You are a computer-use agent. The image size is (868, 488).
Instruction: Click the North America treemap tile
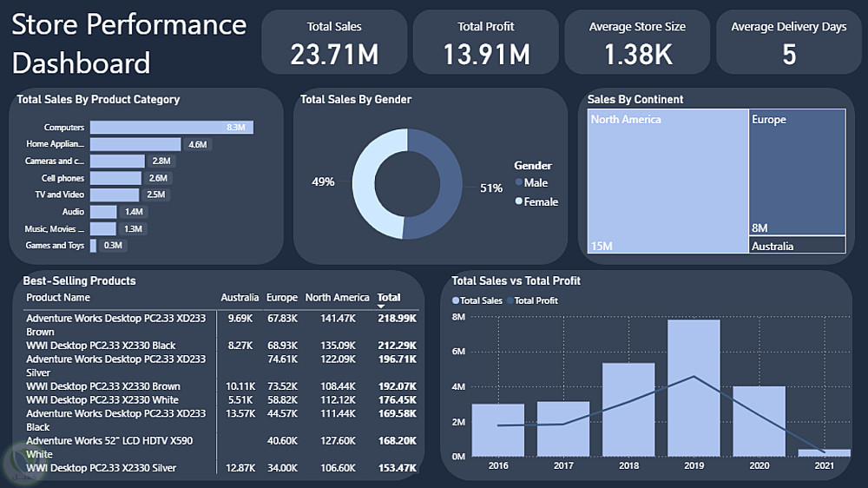(x=667, y=181)
